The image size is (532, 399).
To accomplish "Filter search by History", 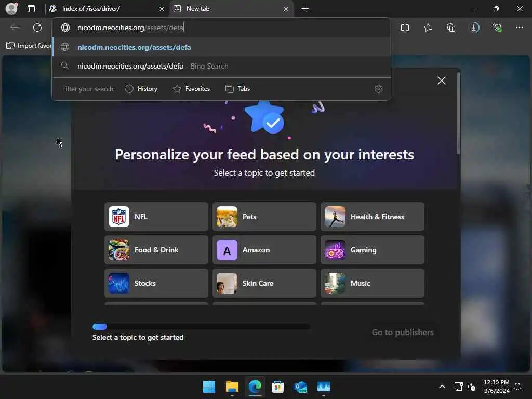I will tap(141, 89).
